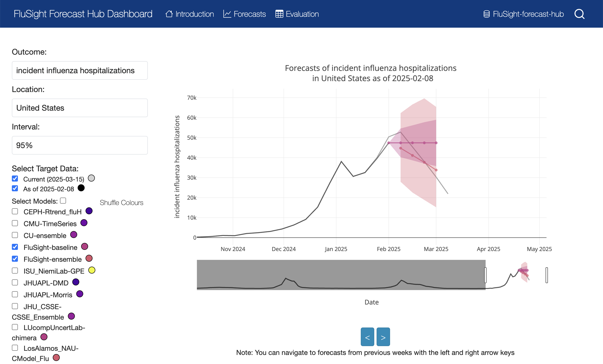
Task: Uncheck As of 2025-02-08 target data
Action: pos(15,188)
